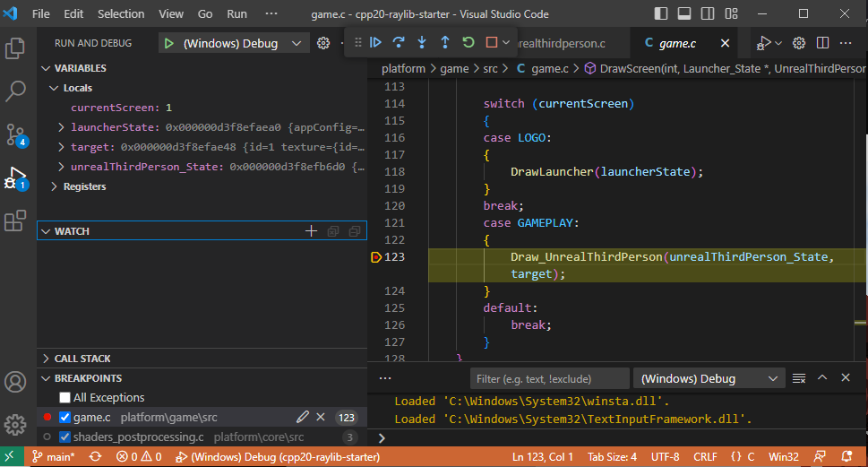
Task: Start debugging with the green play arrow
Action: pyautogui.click(x=169, y=43)
